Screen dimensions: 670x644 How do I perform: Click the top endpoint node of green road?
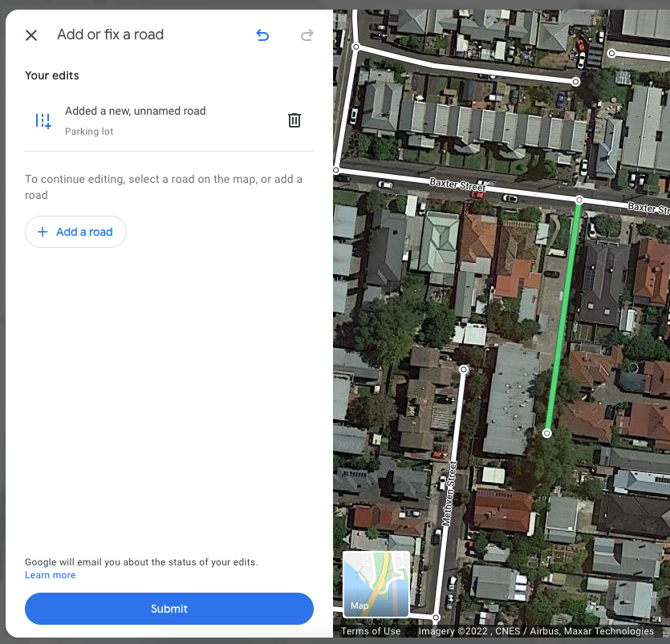(579, 200)
